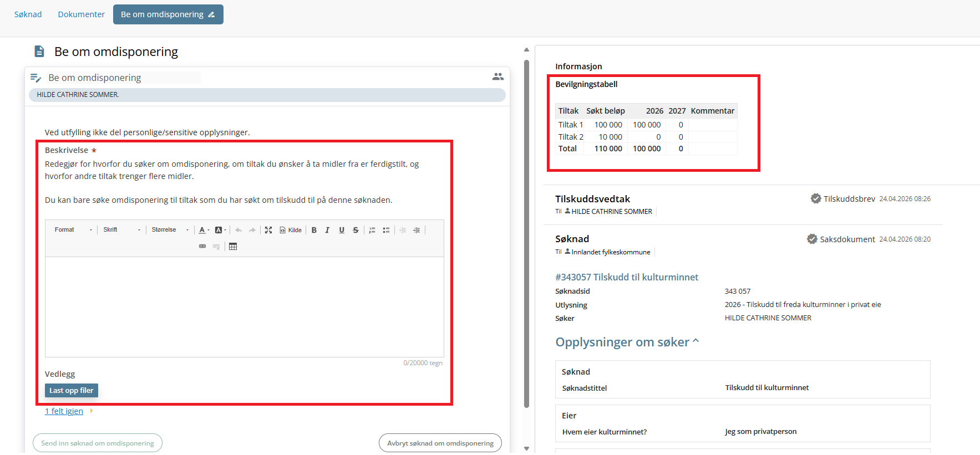Insert a numbered list
Viewport: 980px width, 455px height.
coord(372,230)
